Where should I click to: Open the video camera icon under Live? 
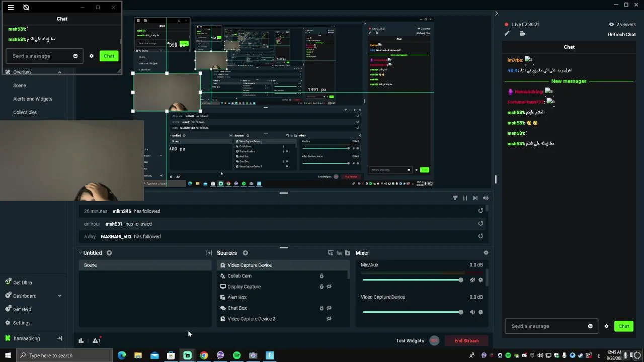tap(522, 34)
